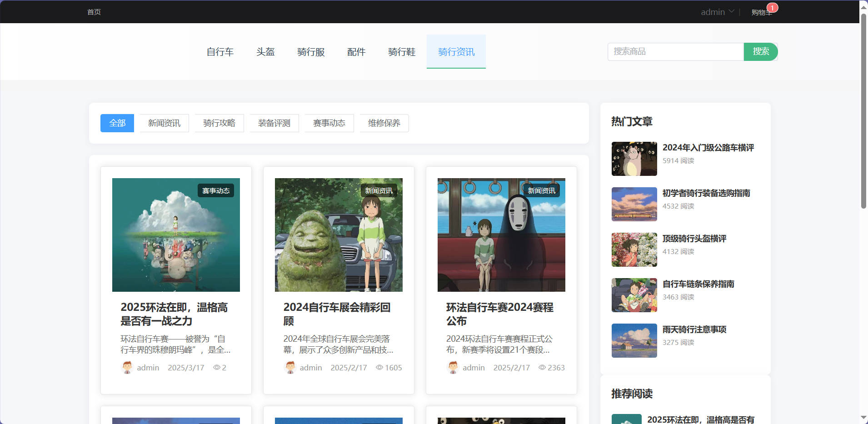Click thumbnail for 顶级骑行头盔横评
The image size is (868, 424).
[x=634, y=249]
